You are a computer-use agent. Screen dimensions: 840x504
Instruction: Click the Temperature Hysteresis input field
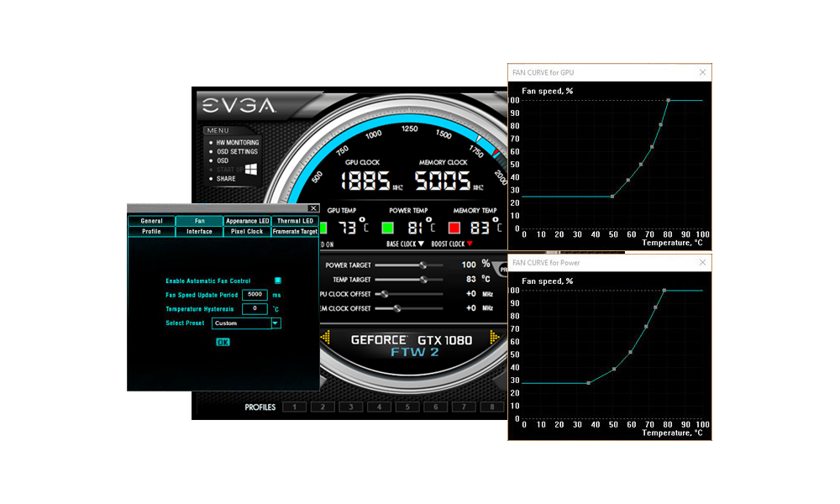255,308
